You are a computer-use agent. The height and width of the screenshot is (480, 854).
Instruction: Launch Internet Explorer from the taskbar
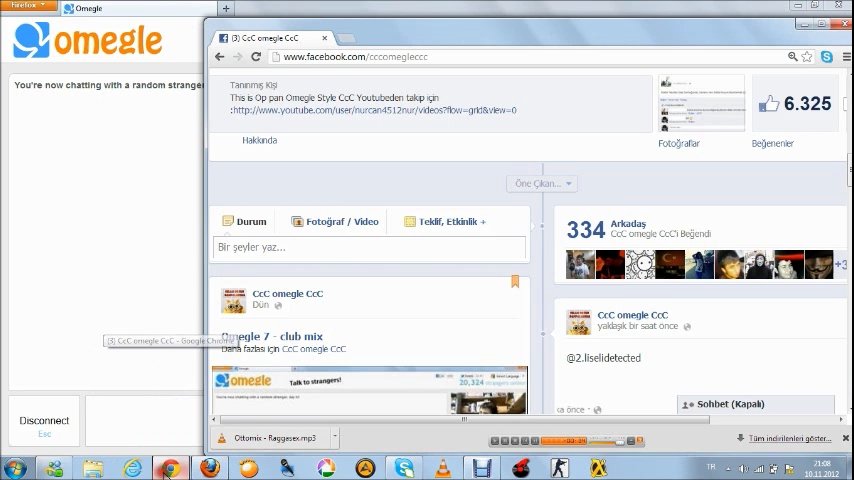tap(132, 468)
